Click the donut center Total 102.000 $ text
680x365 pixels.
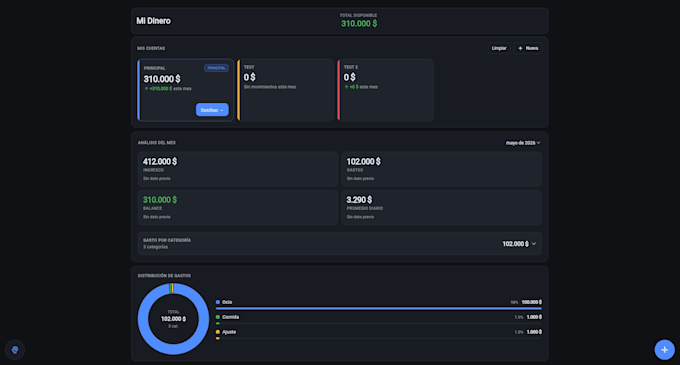coord(173,319)
